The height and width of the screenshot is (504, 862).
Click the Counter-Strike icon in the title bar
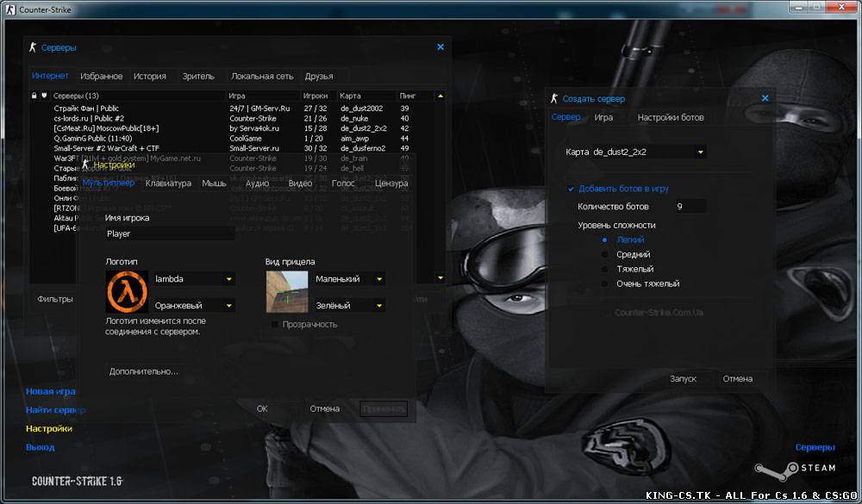[x=10, y=9]
